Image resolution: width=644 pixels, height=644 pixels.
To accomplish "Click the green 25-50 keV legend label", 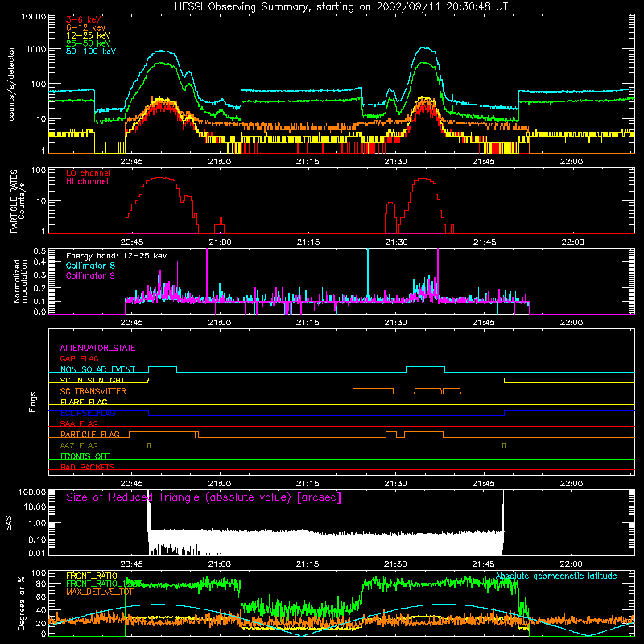I will [89, 43].
